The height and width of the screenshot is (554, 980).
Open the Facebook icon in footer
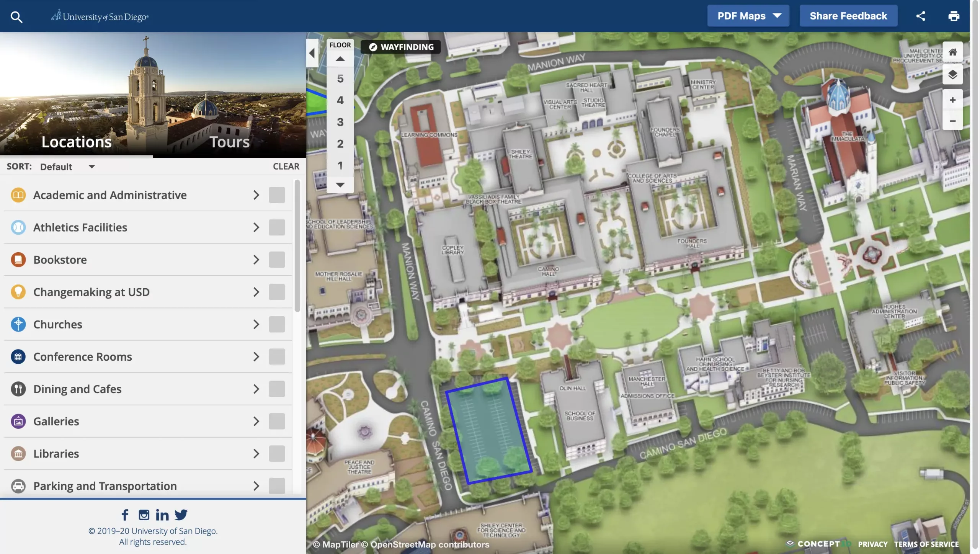point(125,515)
